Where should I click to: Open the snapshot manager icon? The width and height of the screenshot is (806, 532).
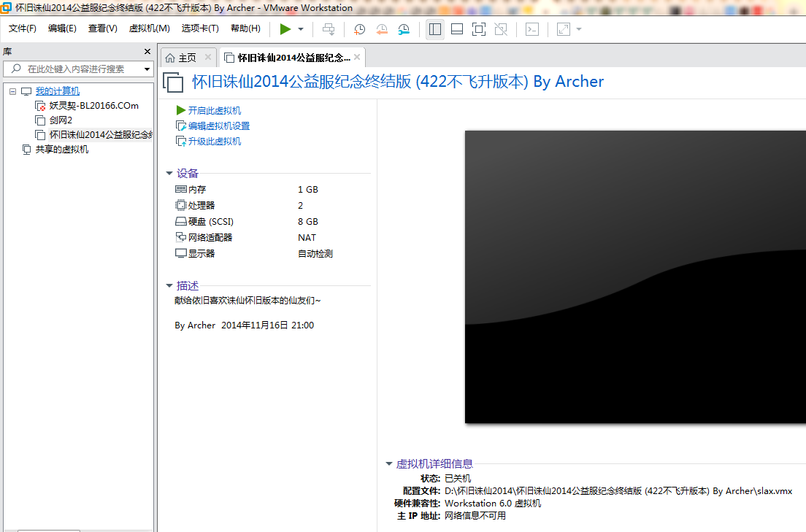point(404,29)
